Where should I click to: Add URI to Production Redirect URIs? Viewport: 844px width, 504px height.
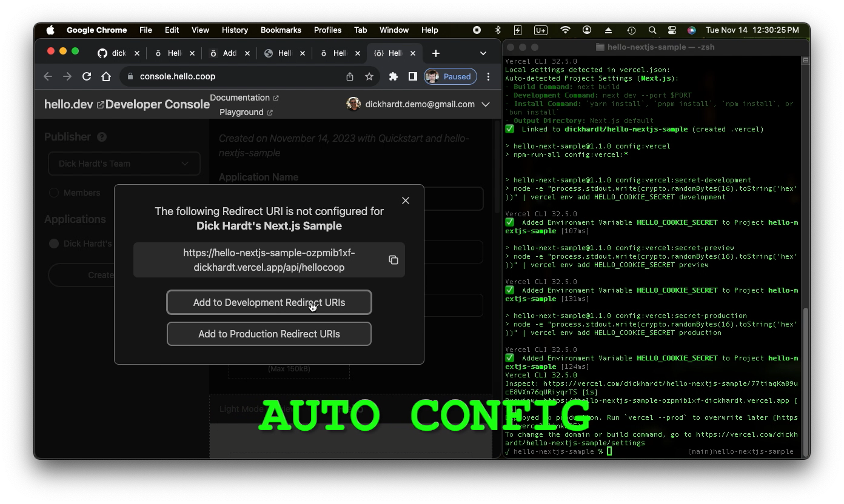click(x=269, y=334)
